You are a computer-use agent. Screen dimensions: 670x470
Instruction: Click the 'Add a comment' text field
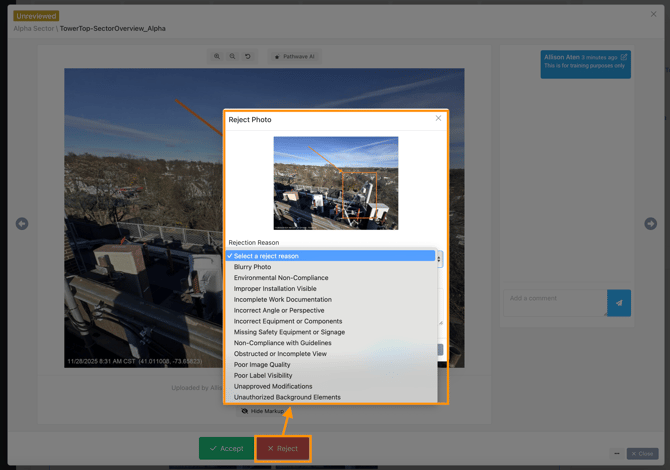click(553, 299)
